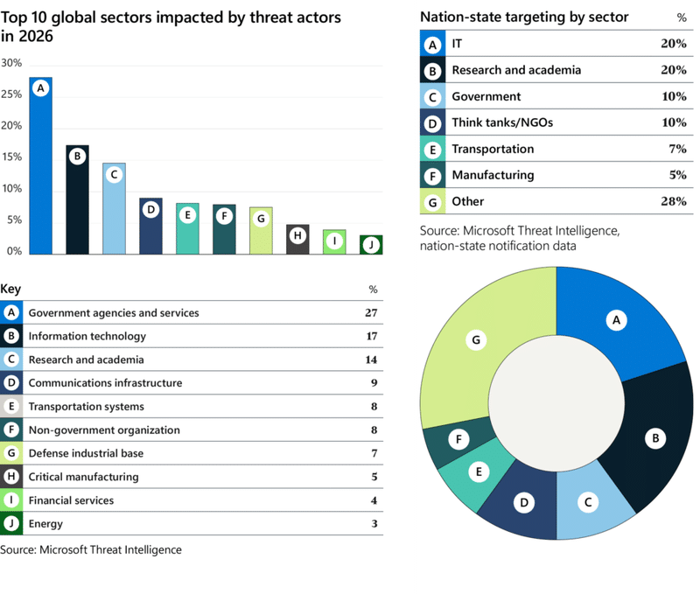Click 'Communications infrastructure' in the Key

[x=105, y=383]
